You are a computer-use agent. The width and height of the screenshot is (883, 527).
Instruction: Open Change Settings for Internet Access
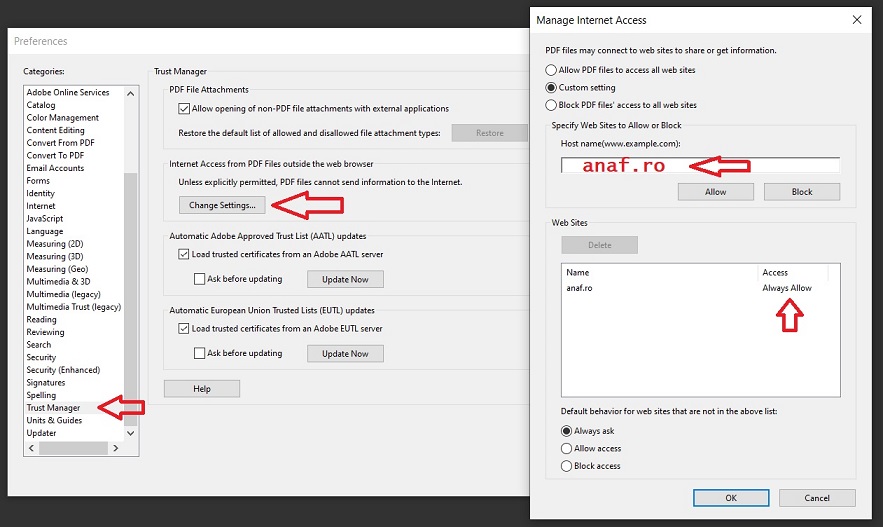(222, 205)
